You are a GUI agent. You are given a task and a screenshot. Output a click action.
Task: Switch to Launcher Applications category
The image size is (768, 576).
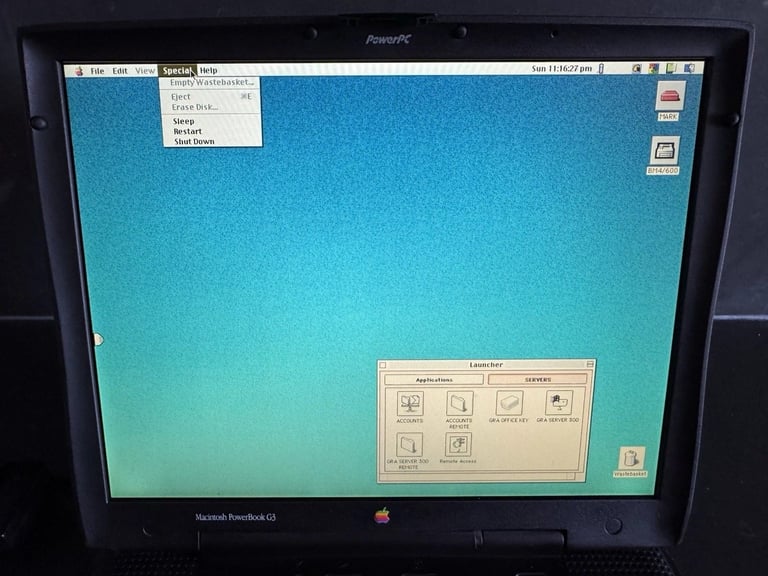[434, 380]
